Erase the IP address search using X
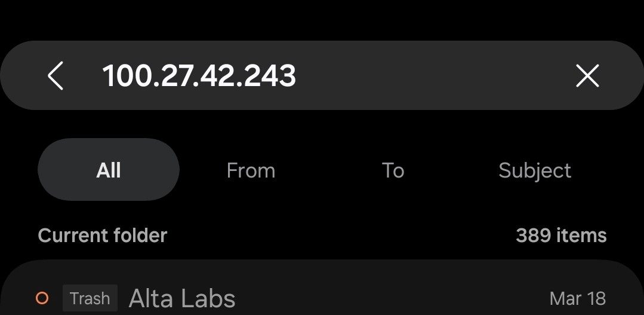644x315 pixels. pos(587,76)
